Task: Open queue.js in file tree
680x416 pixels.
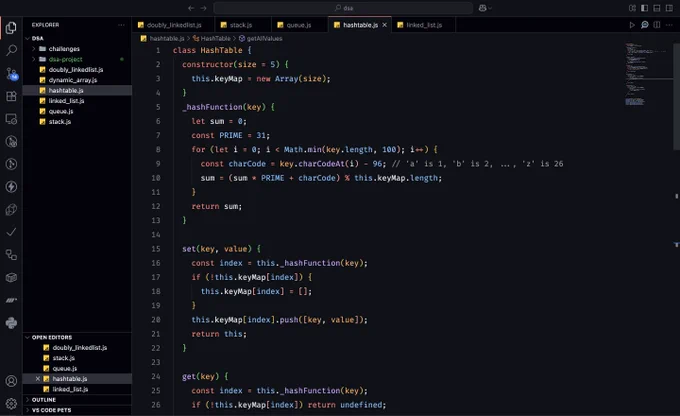Action: (76, 111)
